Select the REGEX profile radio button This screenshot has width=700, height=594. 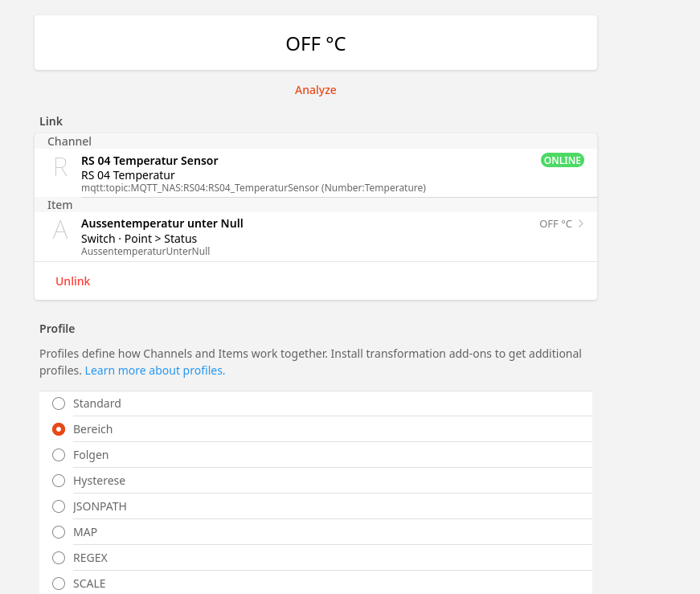click(x=59, y=558)
